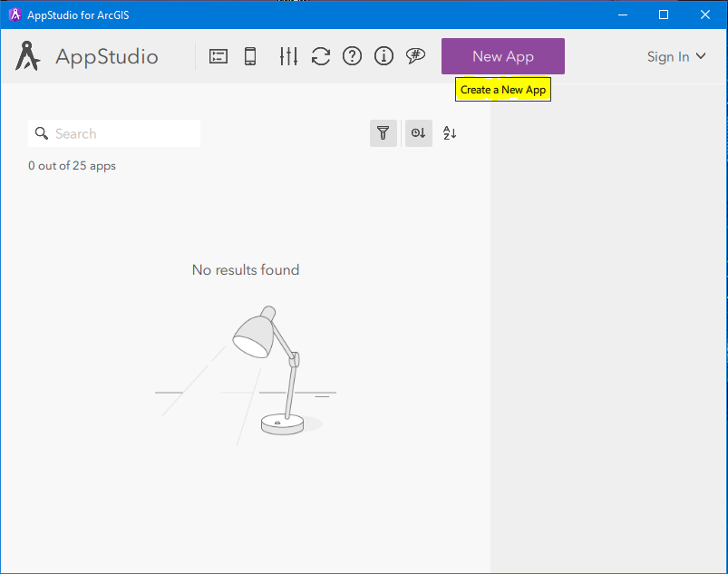Screen dimensions: 728x574
Task: Click the AppStudio title bar app icon
Action: click(x=15, y=15)
